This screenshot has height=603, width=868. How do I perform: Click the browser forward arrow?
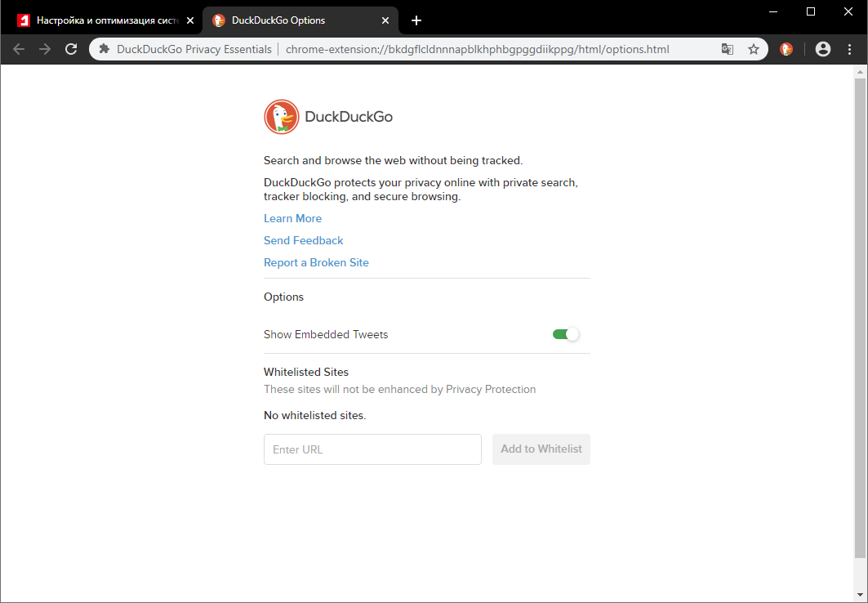[x=45, y=49]
